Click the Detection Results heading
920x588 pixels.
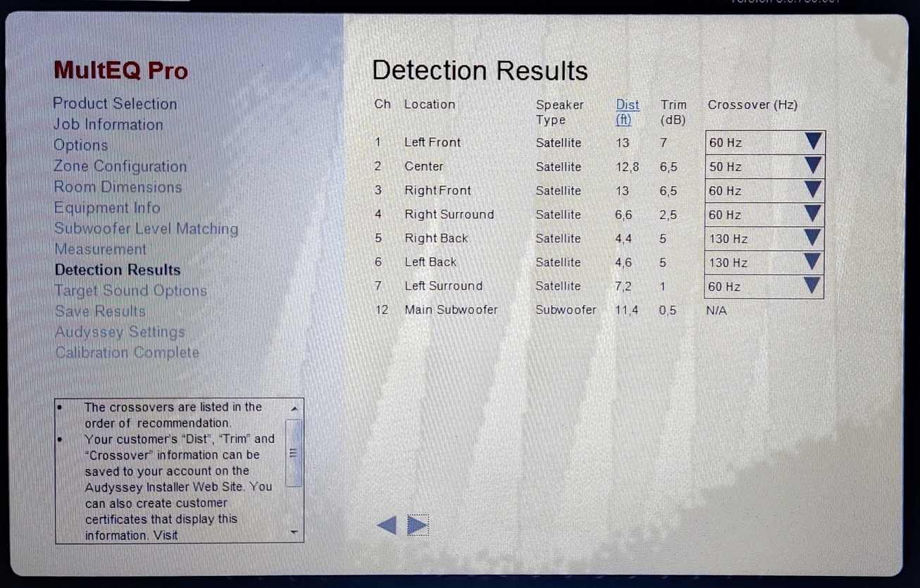pyautogui.click(x=480, y=70)
